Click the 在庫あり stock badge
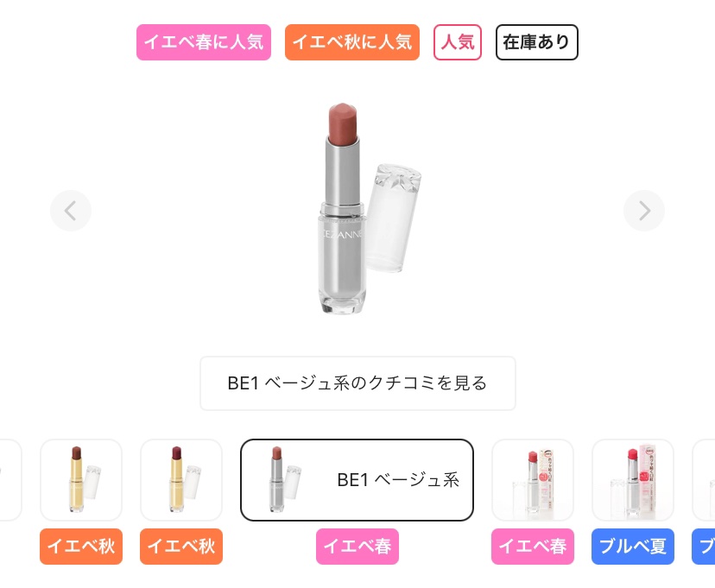This screenshot has height=588, width=715. coord(537,42)
